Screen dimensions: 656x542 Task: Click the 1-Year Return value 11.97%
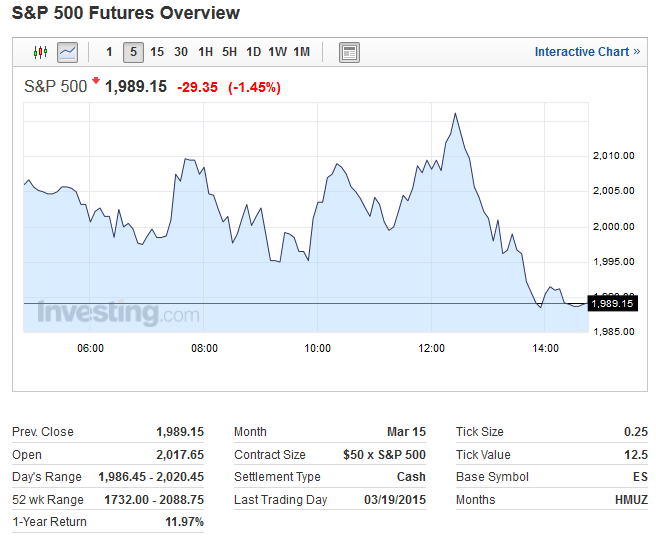[x=184, y=522]
